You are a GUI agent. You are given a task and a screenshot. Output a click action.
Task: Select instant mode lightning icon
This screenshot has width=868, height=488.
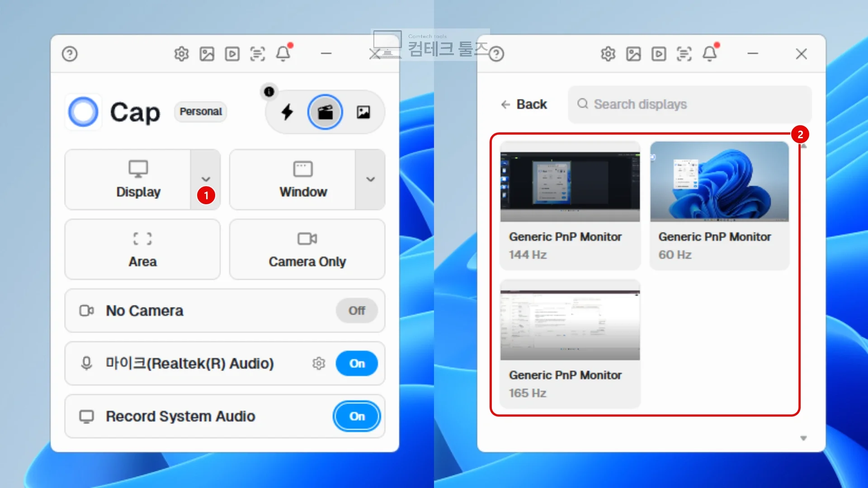(x=287, y=112)
